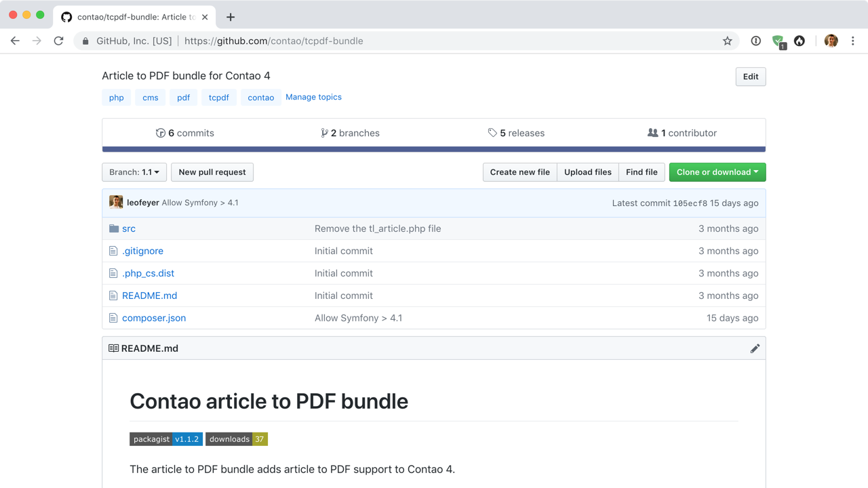Select the tcpdf topic tag
Image resolution: width=868 pixels, height=488 pixels.
[x=219, y=98]
